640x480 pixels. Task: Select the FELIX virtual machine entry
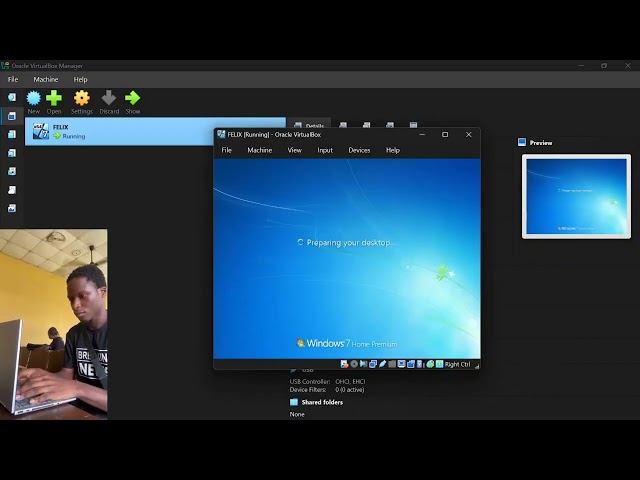pos(155,131)
